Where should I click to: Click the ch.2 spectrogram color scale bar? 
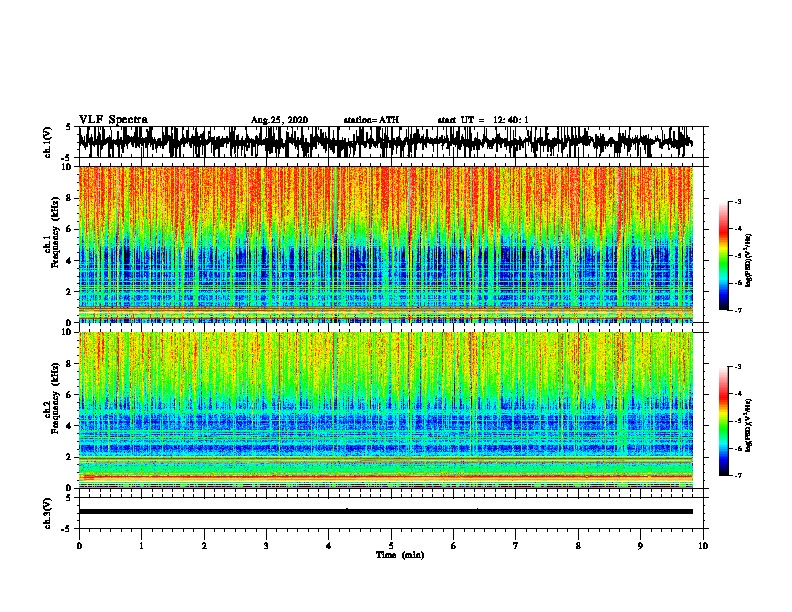(x=724, y=421)
